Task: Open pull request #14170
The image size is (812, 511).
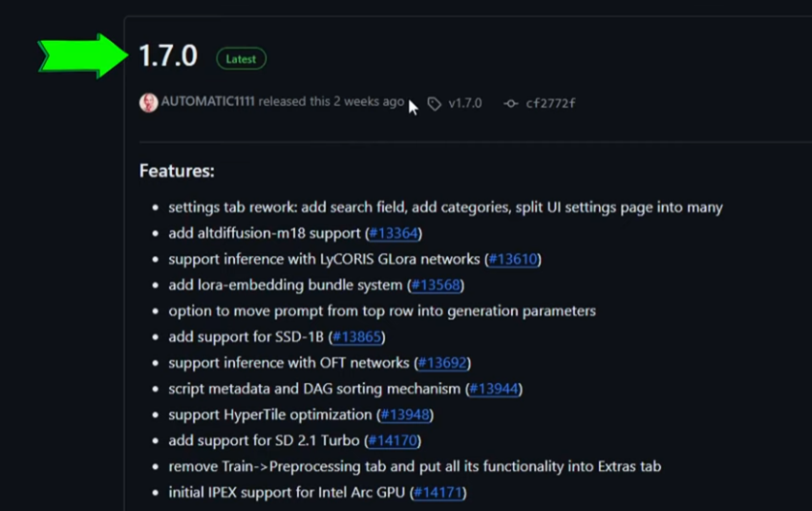Action: [393, 440]
